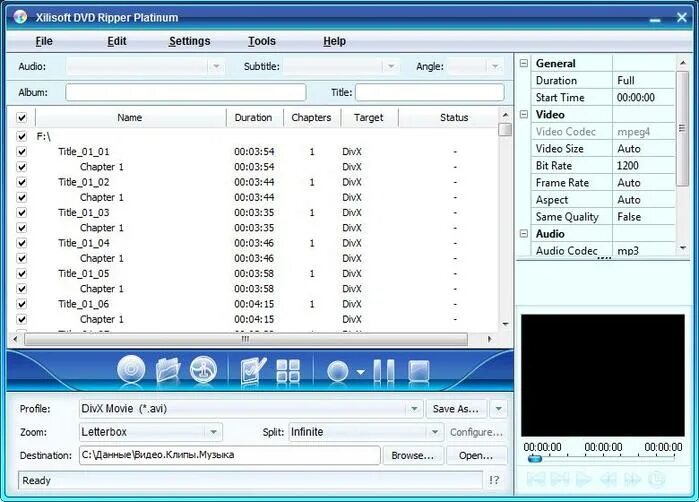This screenshot has height=502, width=699.
Task: Click the Destination path field
Action: 230,455
